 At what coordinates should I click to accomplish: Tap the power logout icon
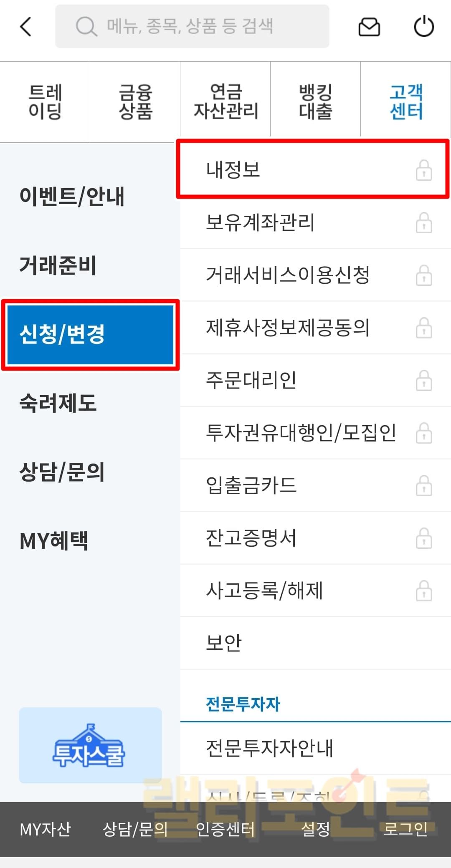(424, 26)
